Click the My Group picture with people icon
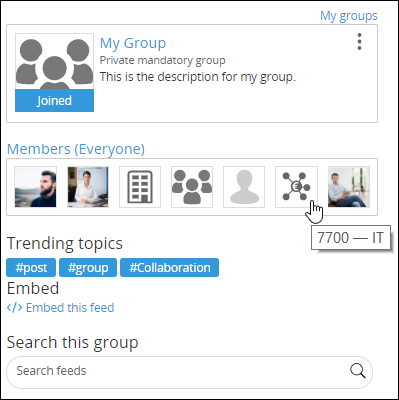 coord(54,61)
